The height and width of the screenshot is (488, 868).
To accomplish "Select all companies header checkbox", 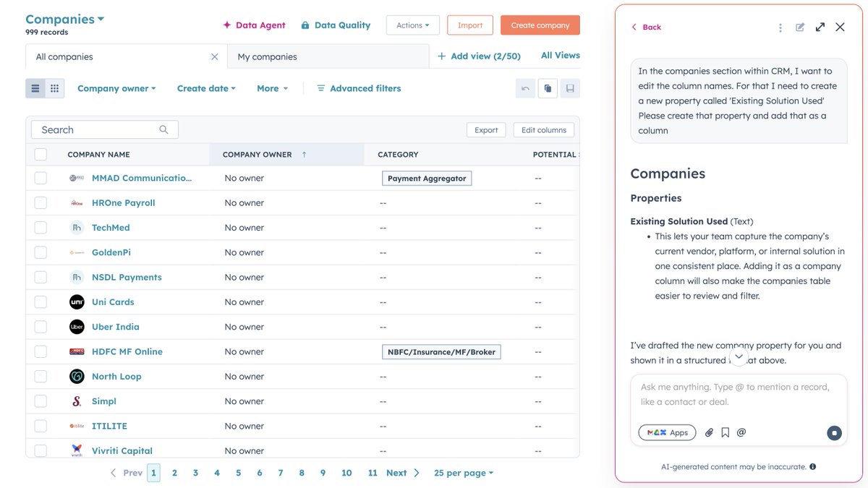I will point(41,154).
